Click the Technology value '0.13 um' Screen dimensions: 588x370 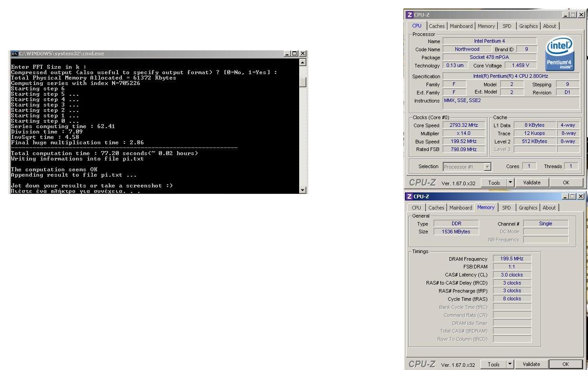[x=454, y=66]
